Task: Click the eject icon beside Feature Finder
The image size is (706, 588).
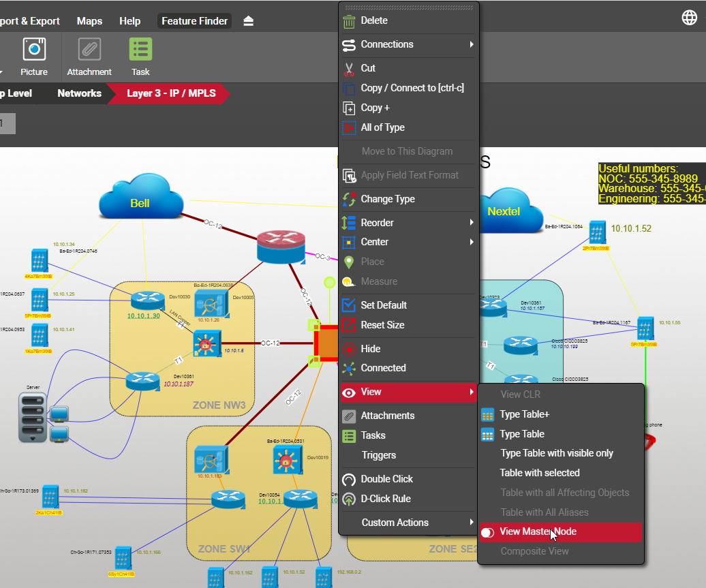Action: click(249, 21)
